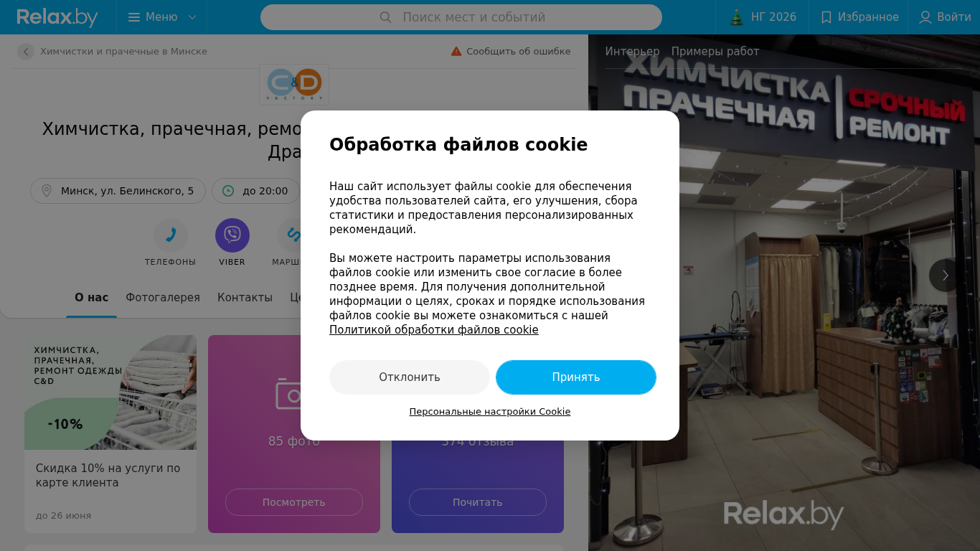This screenshot has width=980, height=551.
Task: Expand working hours до 20:00 pill
Action: pyautogui.click(x=256, y=191)
